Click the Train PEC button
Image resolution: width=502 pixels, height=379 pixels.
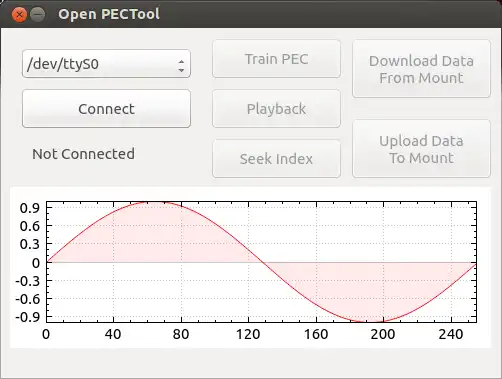pos(276,59)
